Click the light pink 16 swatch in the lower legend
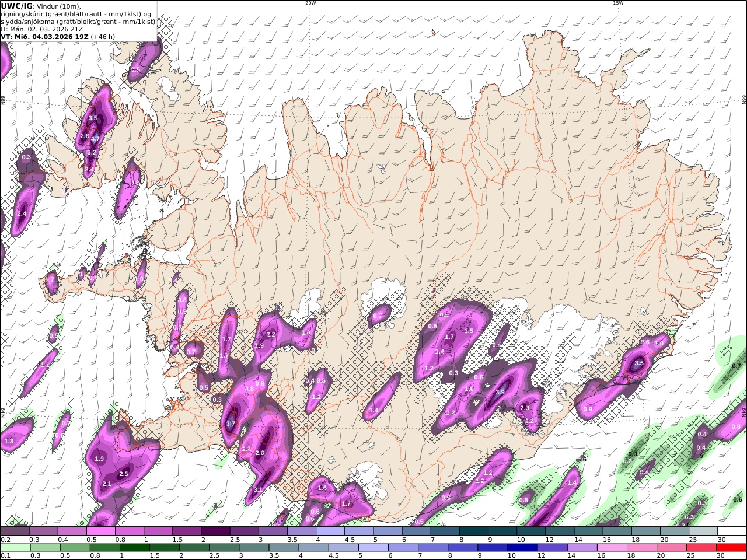Image resolution: width=747 pixels, height=560 pixels. tap(612, 548)
